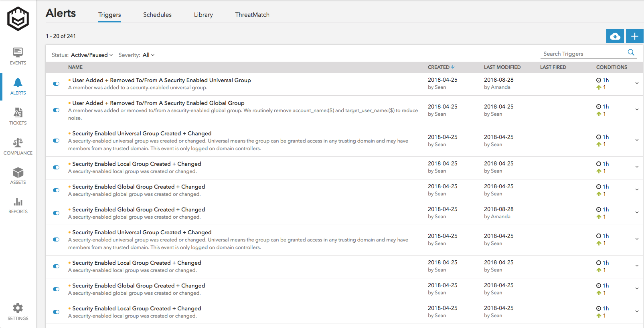The width and height of the screenshot is (644, 328).
Task: Expand the first trigger row chevron
Action: pyautogui.click(x=637, y=83)
